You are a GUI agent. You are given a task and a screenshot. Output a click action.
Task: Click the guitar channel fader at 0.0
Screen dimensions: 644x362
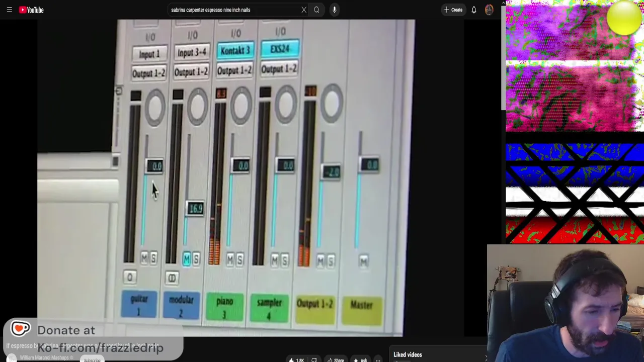155,166
